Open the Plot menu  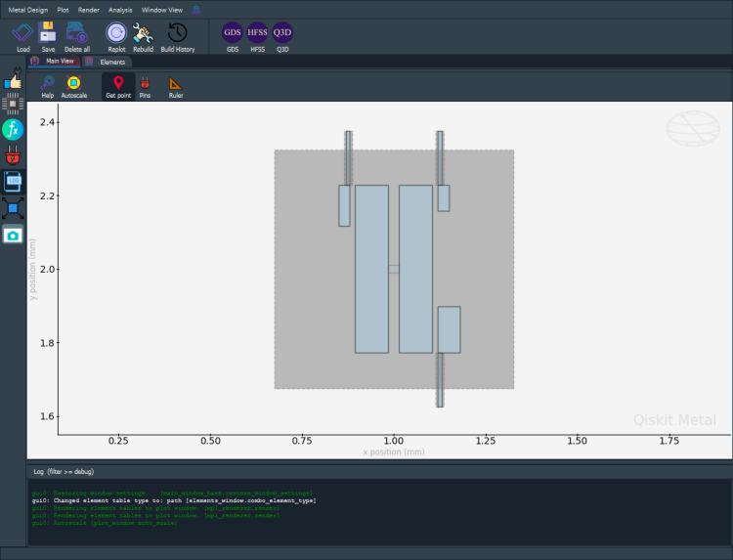tap(64, 10)
